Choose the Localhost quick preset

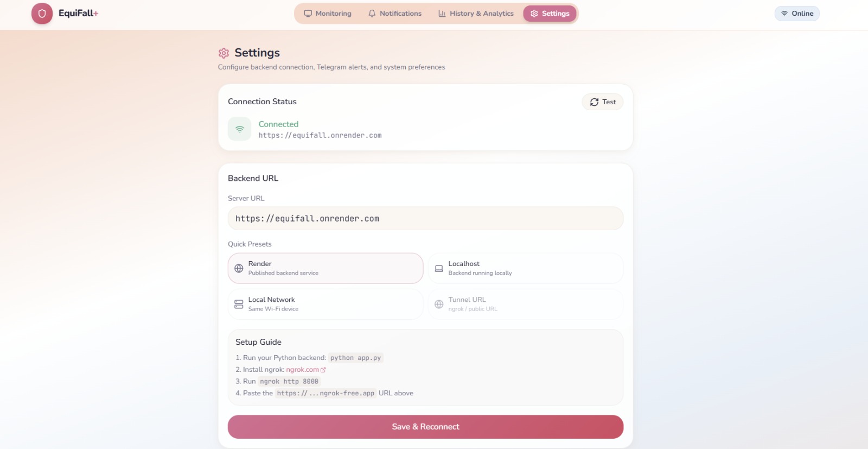[x=525, y=268]
